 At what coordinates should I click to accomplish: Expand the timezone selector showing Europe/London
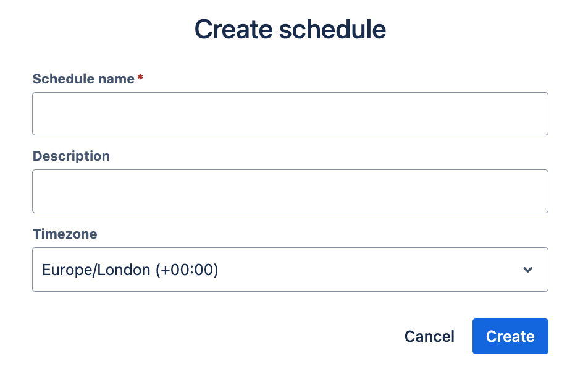coord(290,270)
